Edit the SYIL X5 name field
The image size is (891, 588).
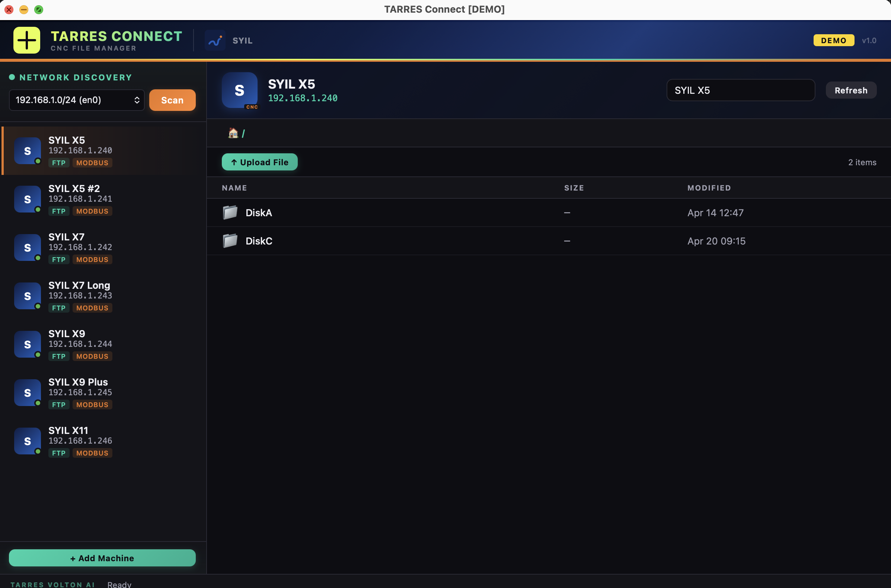(741, 90)
